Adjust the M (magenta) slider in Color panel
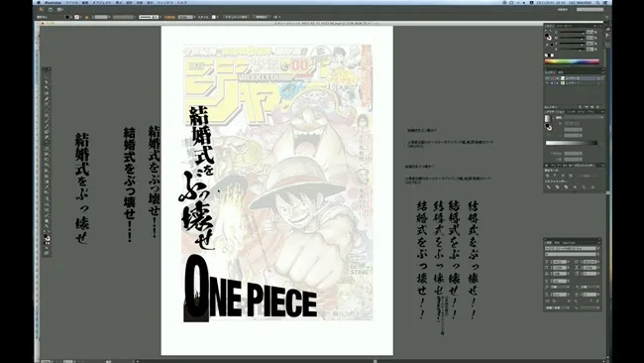644x363 pixels. [572, 38]
